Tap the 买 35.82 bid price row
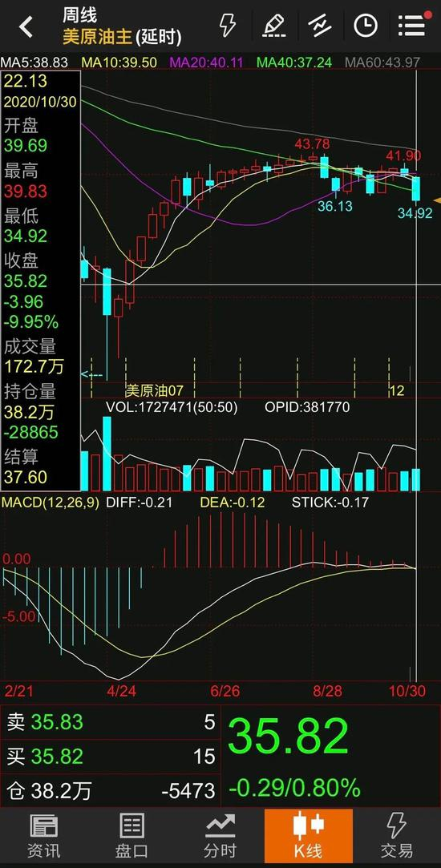The image size is (441, 868). point(111,756)
